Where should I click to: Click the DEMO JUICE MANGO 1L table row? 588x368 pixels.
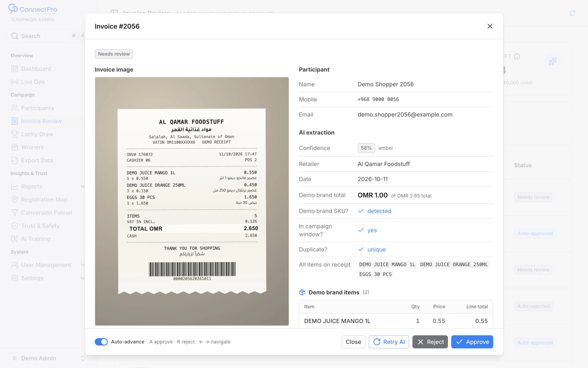[396, 321]
